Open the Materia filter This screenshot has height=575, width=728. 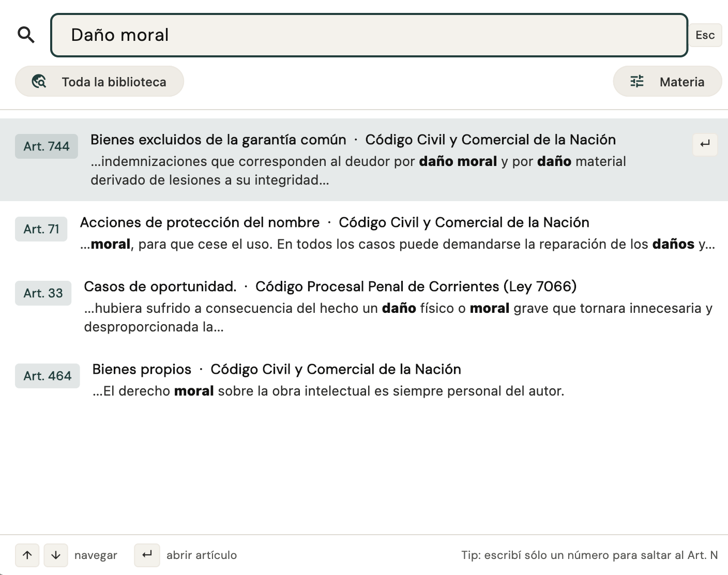pyautogui.click(x=667, y=82)
